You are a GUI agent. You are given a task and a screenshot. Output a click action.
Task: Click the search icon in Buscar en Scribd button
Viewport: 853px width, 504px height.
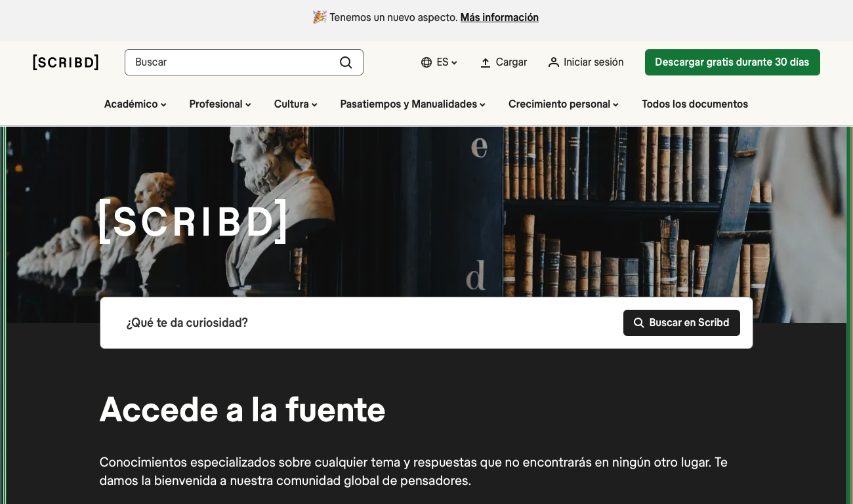(638, 323)
